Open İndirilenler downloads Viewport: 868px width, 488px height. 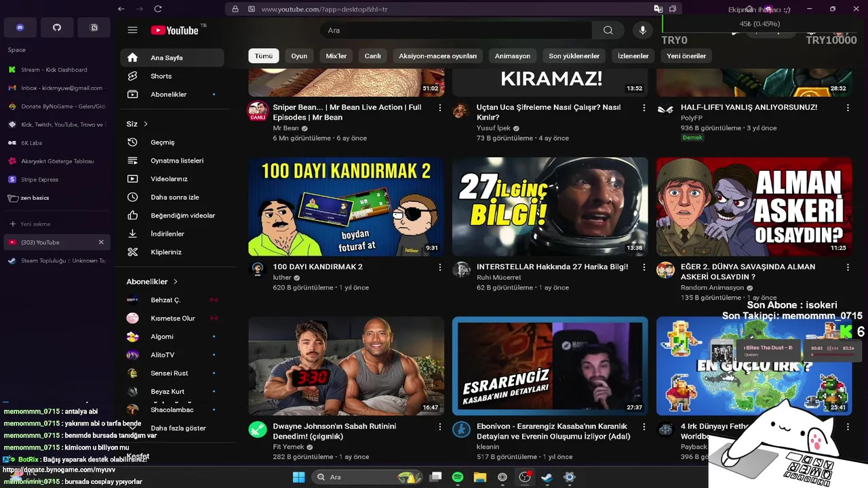pyautogui.click(x=172, y=234)
